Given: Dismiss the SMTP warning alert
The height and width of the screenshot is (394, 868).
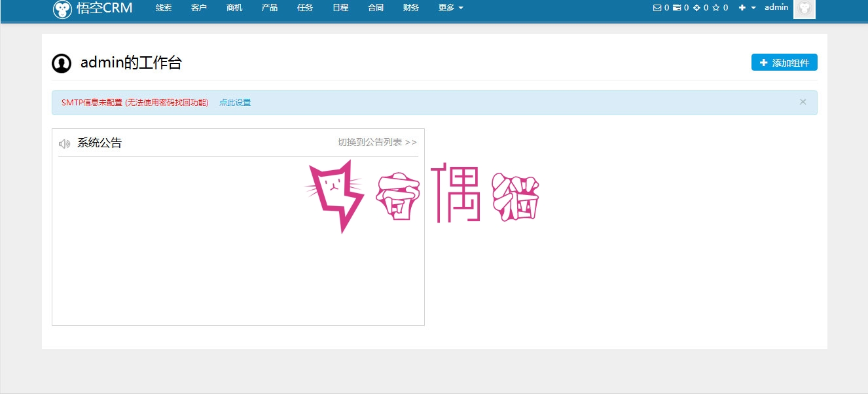Looking at the screenshot, I should pos(803,101).
